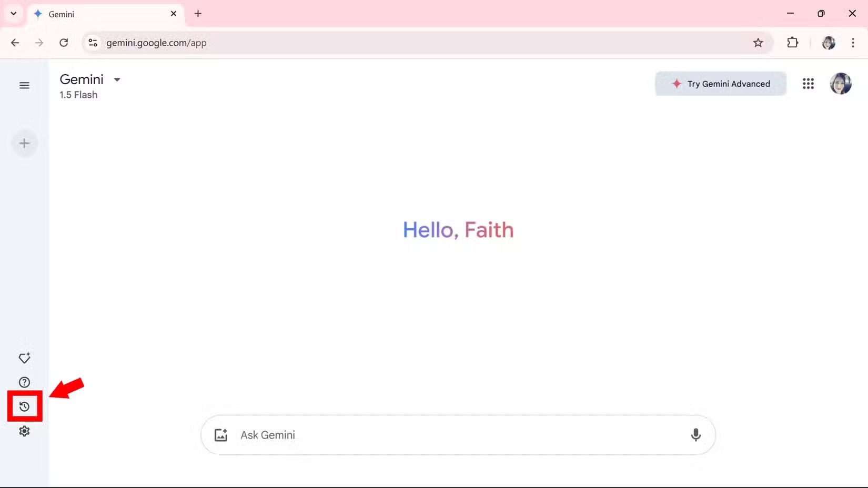This screenshot has height=488, width=868.
Task: Open the tab search chevron
Action: point(13,14)
